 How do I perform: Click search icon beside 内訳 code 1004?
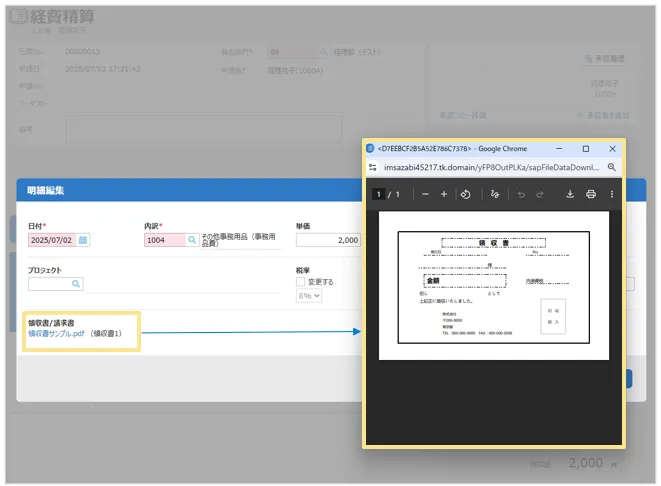click(192, 240)
